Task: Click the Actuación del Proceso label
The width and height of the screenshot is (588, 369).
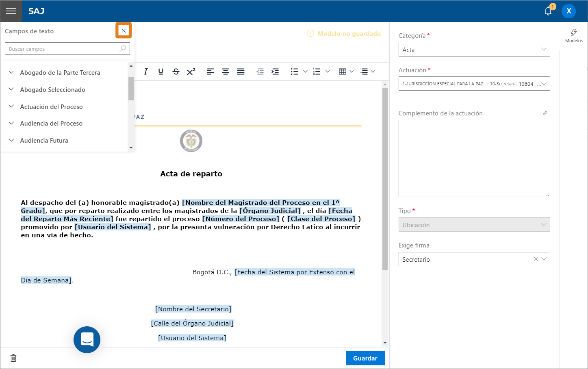Action: point(51,106)
